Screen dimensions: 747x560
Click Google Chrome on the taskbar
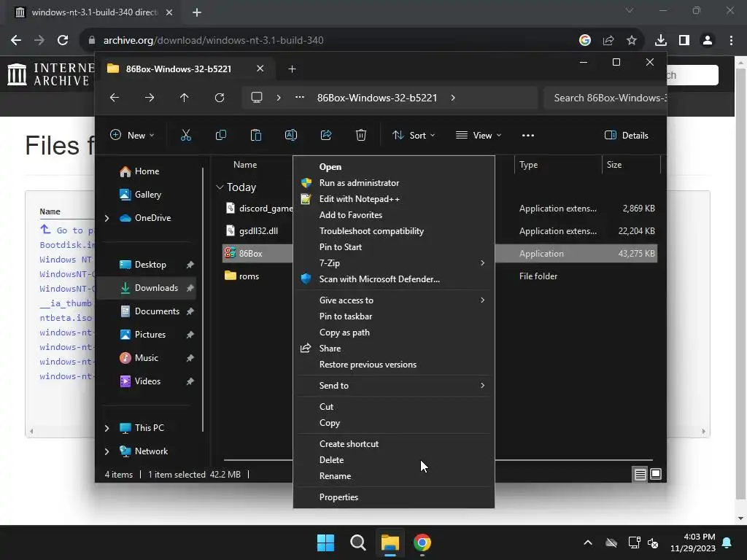coord(422,542)
